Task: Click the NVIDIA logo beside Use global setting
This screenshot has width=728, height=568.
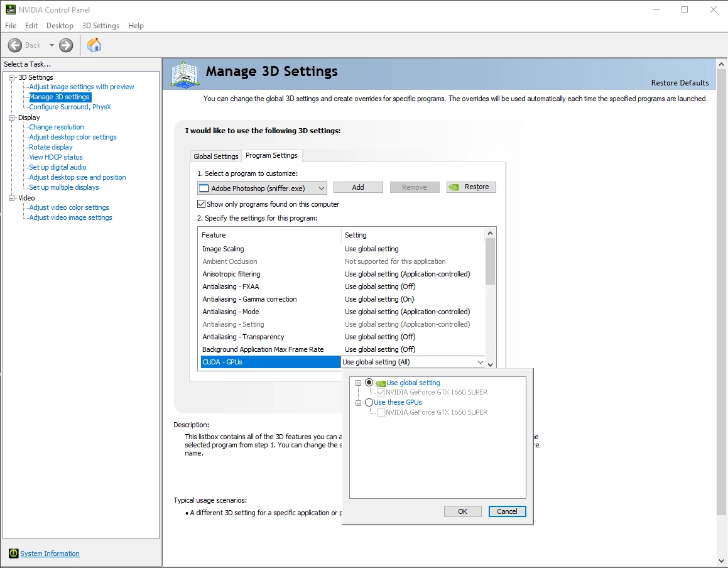Action: click(380, 383)
